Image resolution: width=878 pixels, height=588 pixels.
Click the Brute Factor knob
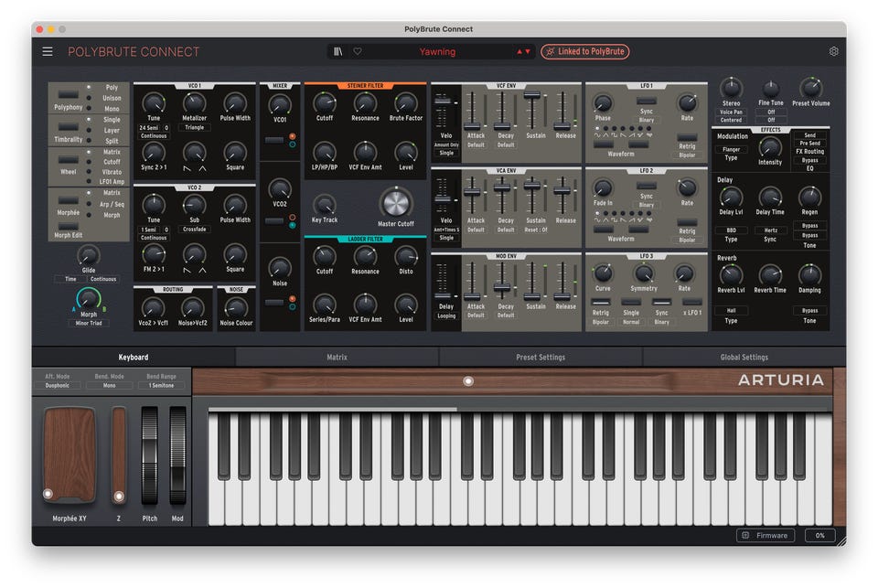(x=406, y=103)
